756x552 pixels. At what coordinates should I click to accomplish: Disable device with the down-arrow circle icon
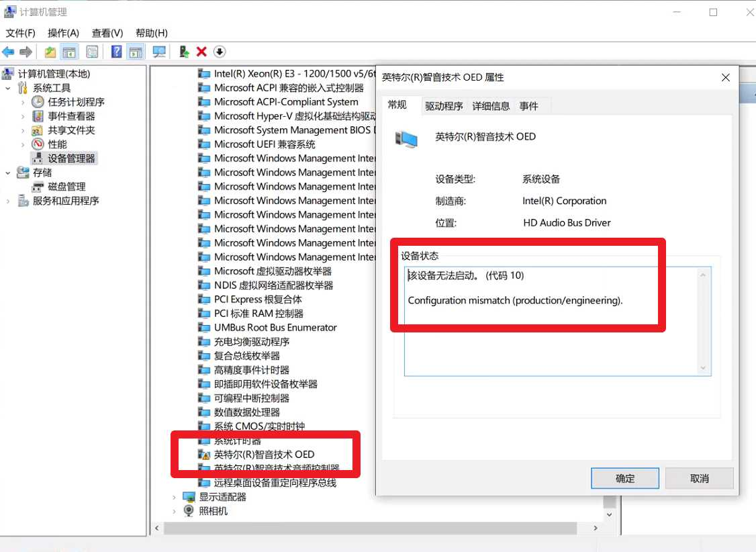click(x=220, y=52)
